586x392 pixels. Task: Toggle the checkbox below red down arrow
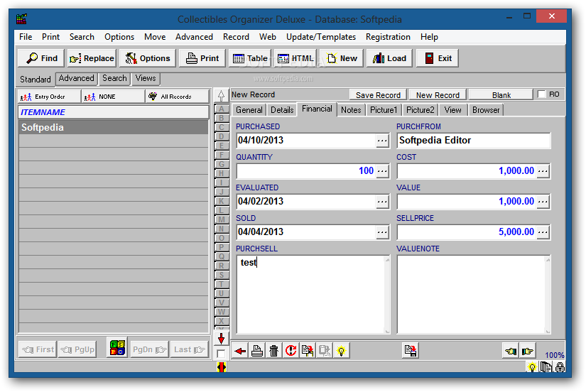[221, 354]
